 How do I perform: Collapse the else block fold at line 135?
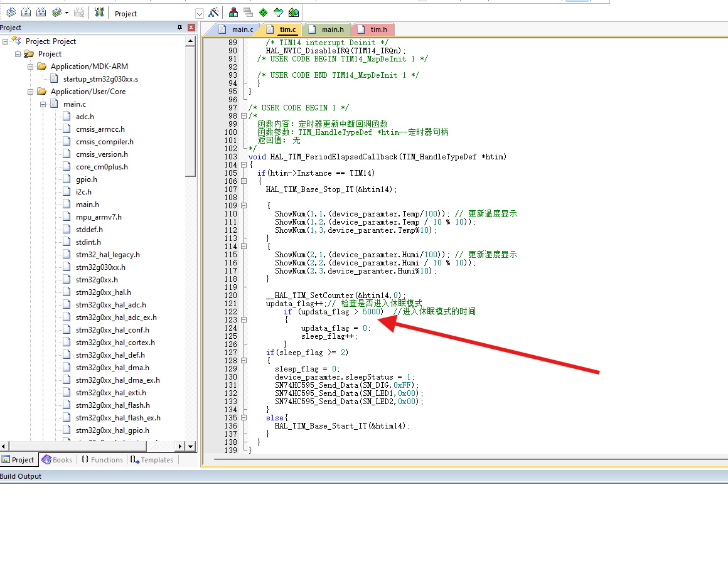(244, 418)
